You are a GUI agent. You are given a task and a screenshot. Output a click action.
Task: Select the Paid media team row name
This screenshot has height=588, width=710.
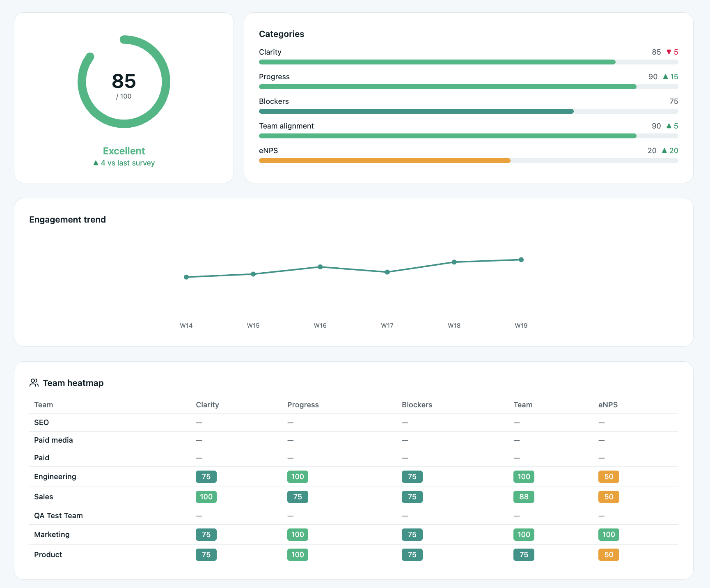pos(53,440)
